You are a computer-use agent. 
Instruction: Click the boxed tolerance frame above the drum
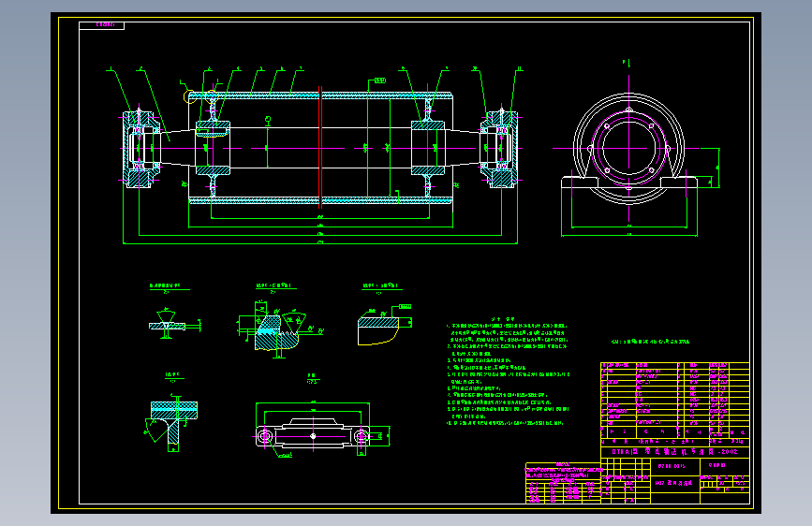pos(380,80)
